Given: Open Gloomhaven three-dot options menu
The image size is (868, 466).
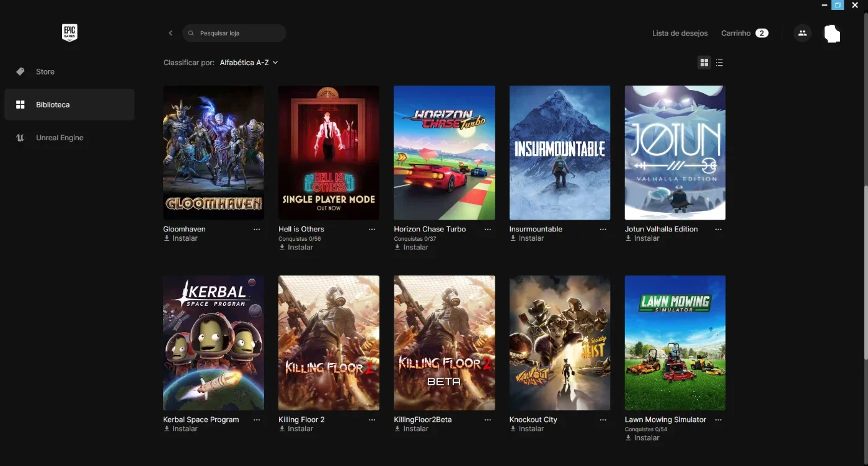Looking at the screenshot, I should [257, 230].
